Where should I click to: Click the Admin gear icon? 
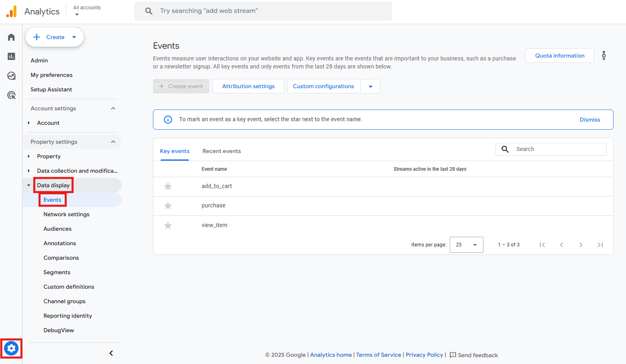point(11,348)
